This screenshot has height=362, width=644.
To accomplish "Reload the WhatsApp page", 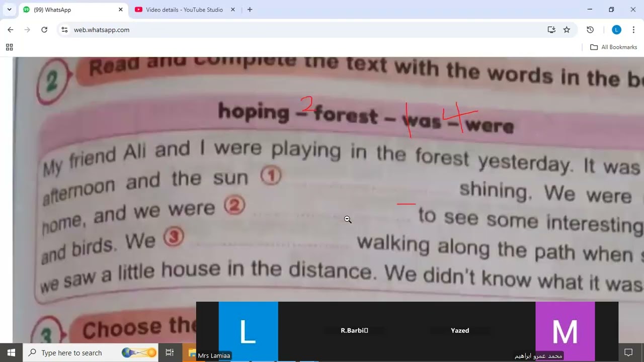I will (44, 30).
